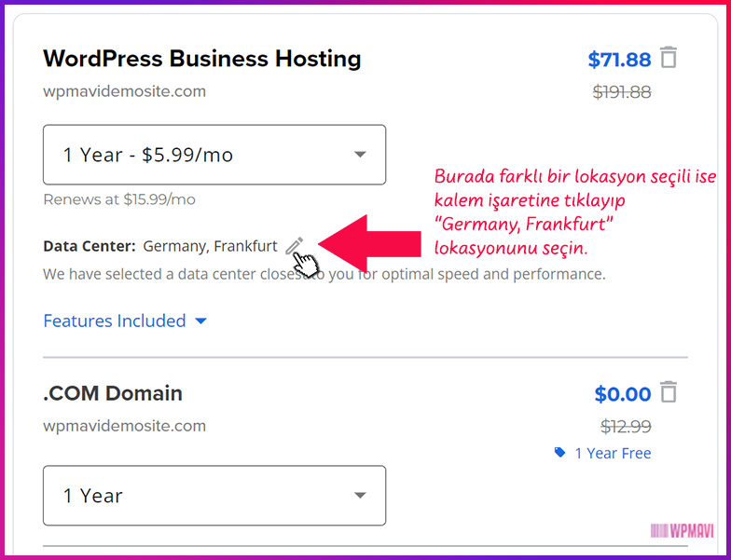731x560 pixels.
Task: Click the "1 Year Free" promo link
Action: pos(613,453)
